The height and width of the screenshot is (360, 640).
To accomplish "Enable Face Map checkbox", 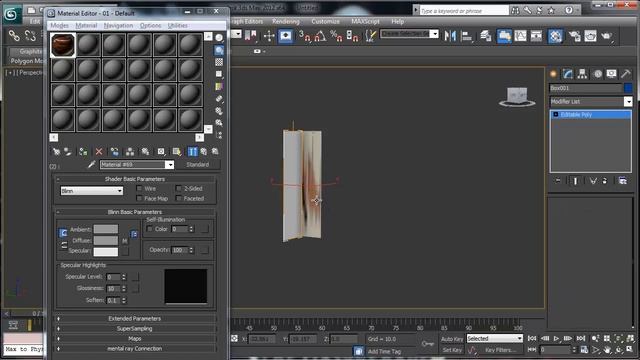I will (139, 198).
